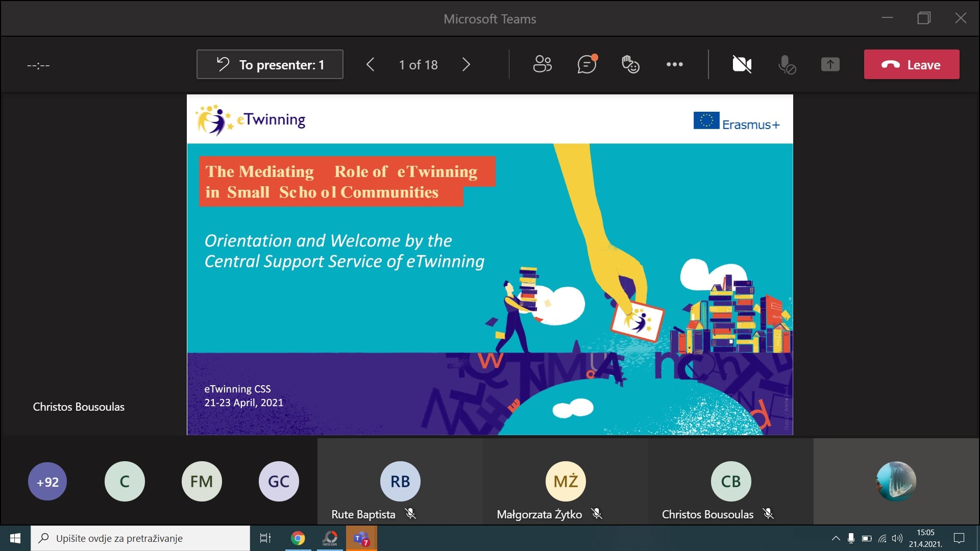Leave the meeting
The width and height of the screenshot is (980, 551).
(x=912, y=64)
